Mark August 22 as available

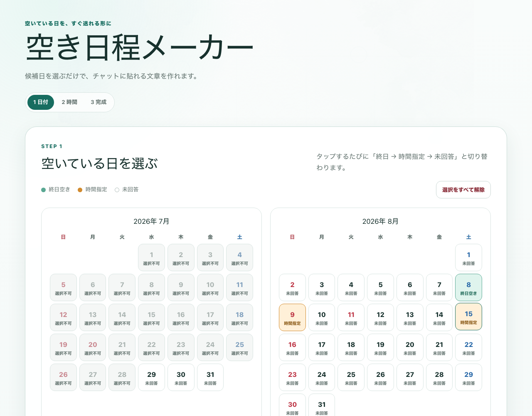click(468, 347)
